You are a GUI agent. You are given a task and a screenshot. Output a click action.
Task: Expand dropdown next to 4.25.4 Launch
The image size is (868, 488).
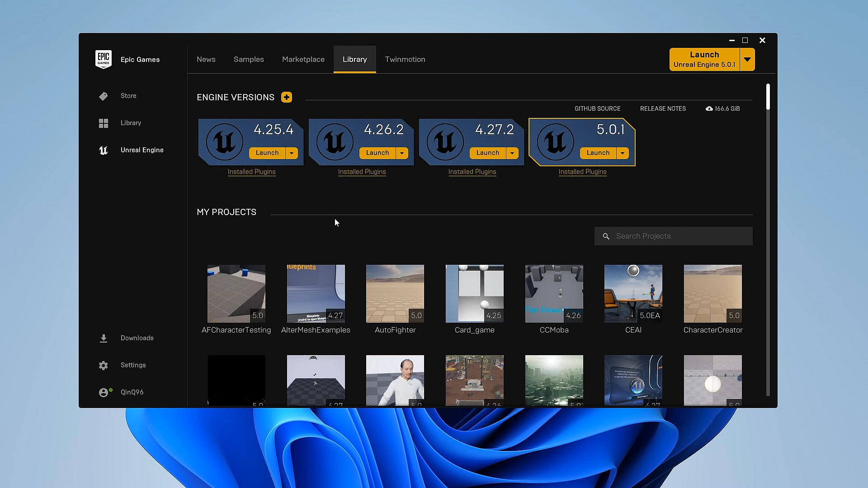(292, 153)
